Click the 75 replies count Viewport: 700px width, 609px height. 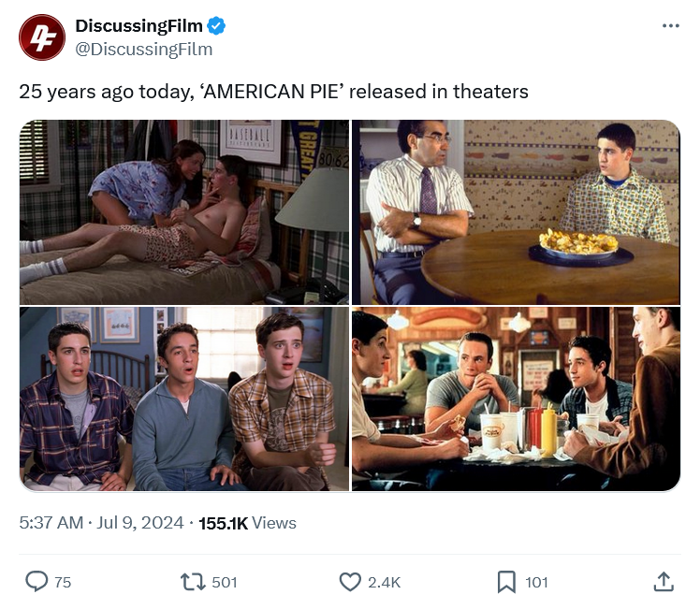(63, 582)
